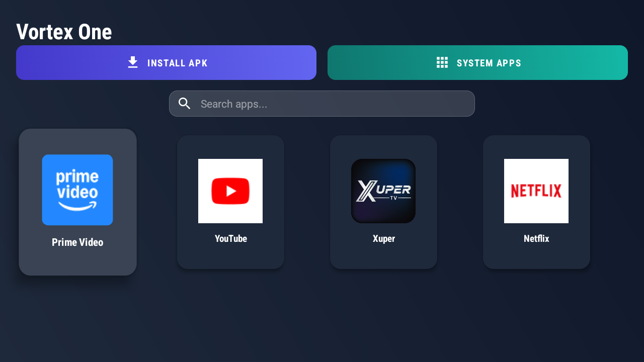Click the System Apps label
644x362 pixels.
point(489,63)
